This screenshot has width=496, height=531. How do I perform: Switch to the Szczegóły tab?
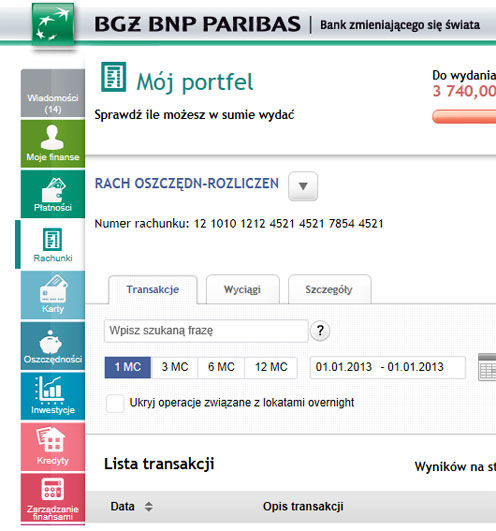click(x=329, y=290)
